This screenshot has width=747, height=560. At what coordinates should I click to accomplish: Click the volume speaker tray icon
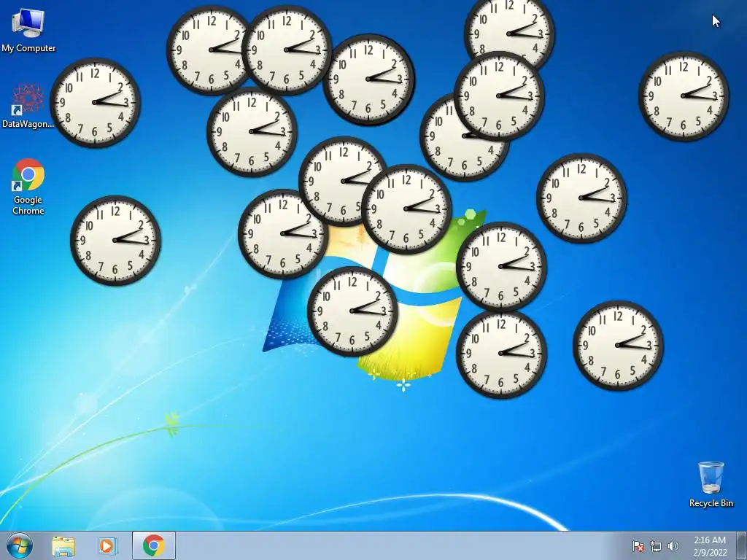click(x=673, y=546)
